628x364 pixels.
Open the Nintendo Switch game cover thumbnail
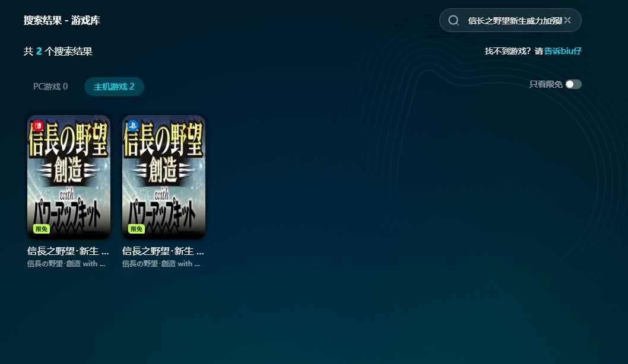[x=69, y=177]
